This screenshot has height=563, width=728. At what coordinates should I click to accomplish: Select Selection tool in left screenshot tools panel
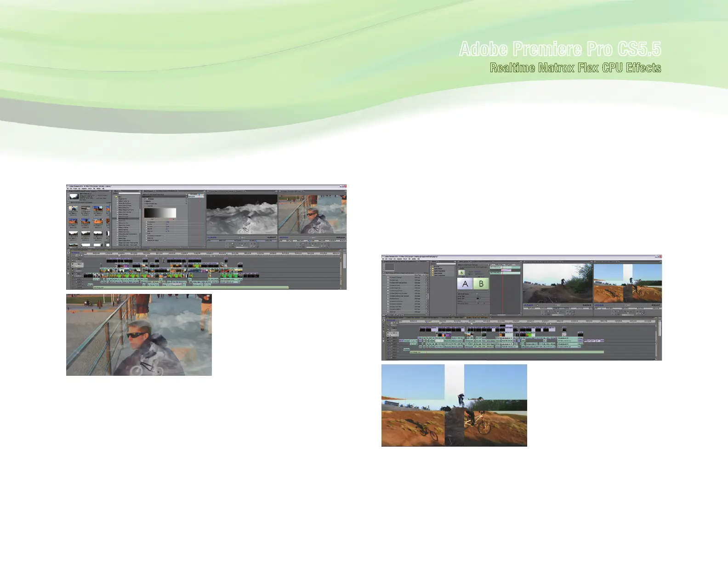68,253
